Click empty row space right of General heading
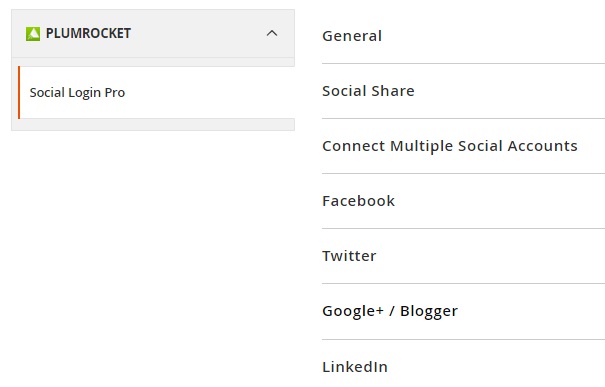The width and height of the screenshot is (605, 387). 494,36
